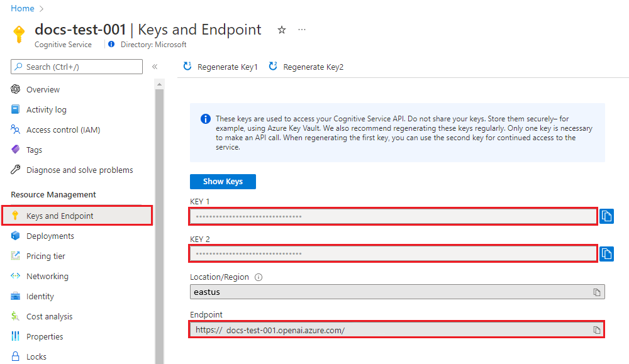Click the Show Keys button
The width and height of the screenshot is (629, 364).
pos(223,181)
